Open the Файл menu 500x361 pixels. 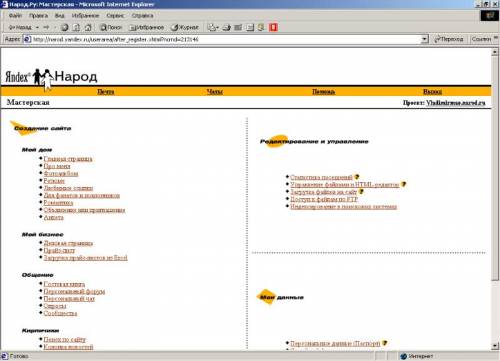(x=15, y=15)
